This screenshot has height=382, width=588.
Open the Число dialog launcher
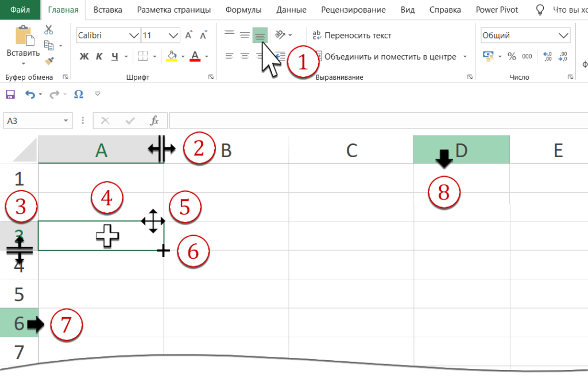tap(570, 77)
